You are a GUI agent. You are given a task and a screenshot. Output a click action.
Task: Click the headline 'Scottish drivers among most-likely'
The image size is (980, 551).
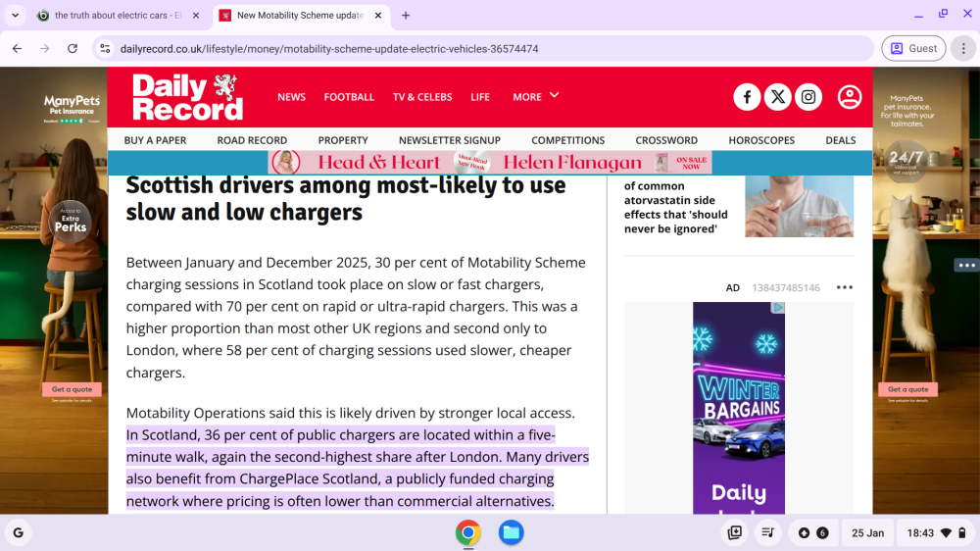tap(346, 198)
